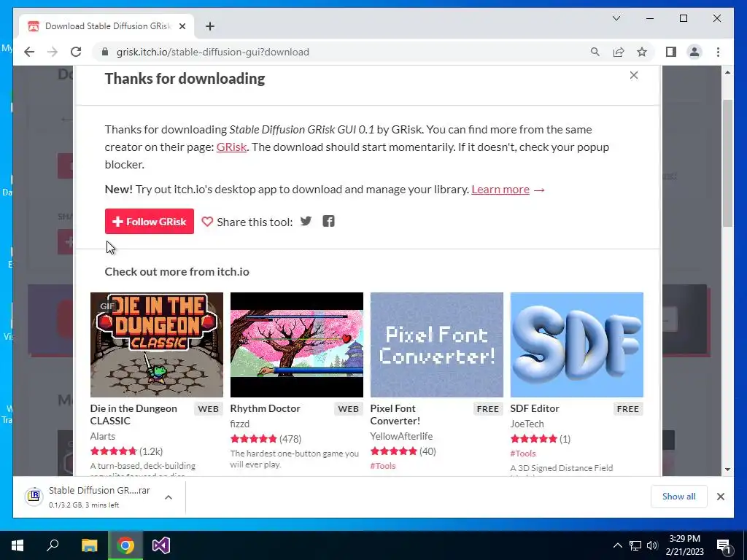The height and width of the screenshot is (560, 747).
Task: Open the Windows Start menu
Action: click(18, 545)
